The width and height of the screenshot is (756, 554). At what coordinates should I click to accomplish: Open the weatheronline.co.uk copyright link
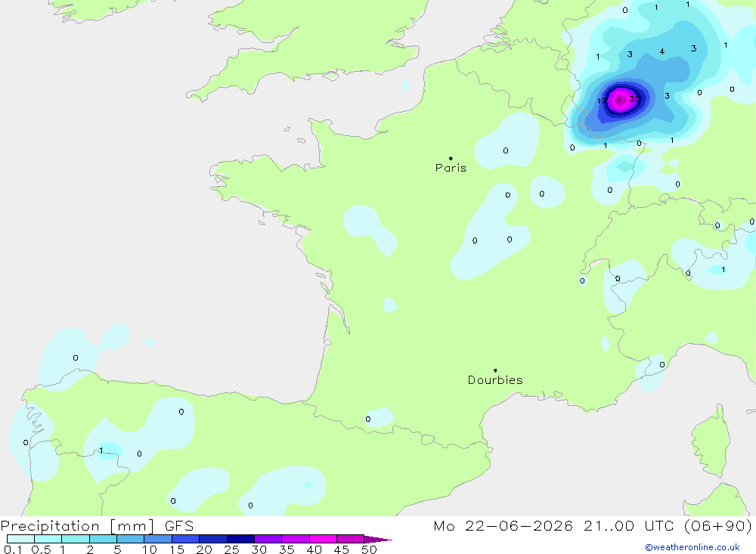point(692,547)
